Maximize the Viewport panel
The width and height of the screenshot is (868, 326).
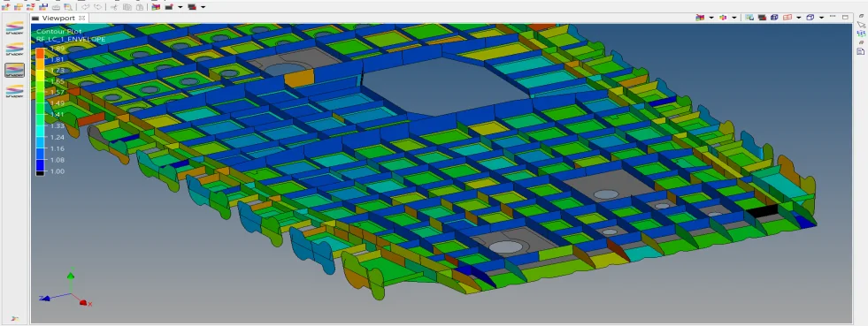click(x=845, y=17)
